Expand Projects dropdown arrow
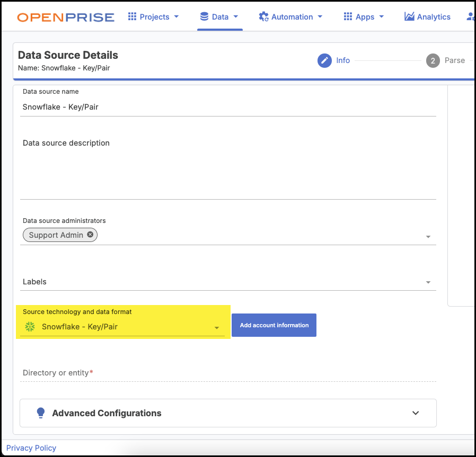Image resolution: width=476 pixels, height=457 pixels. pyautogui.click(x=177, y=16)
